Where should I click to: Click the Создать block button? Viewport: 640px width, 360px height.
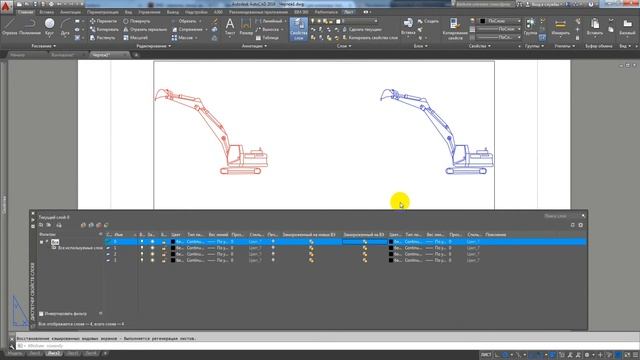click(428, 21)
